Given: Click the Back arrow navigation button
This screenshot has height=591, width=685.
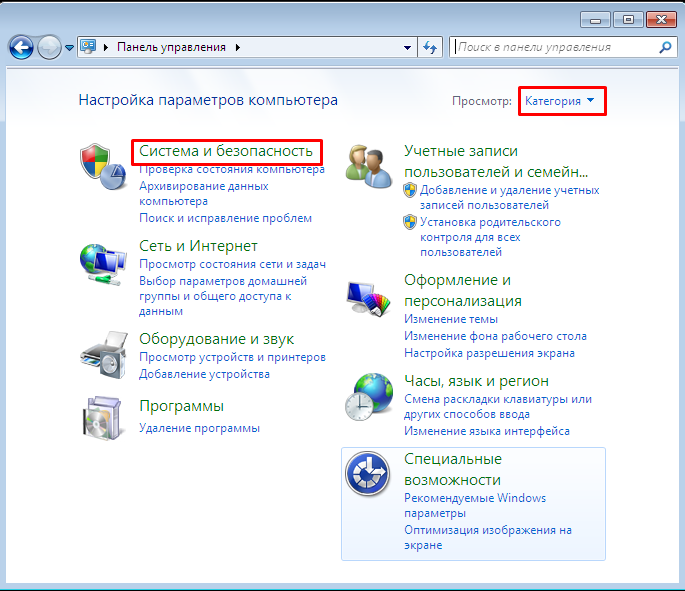Looking at the screenshot, I should [x=21, y=47].
